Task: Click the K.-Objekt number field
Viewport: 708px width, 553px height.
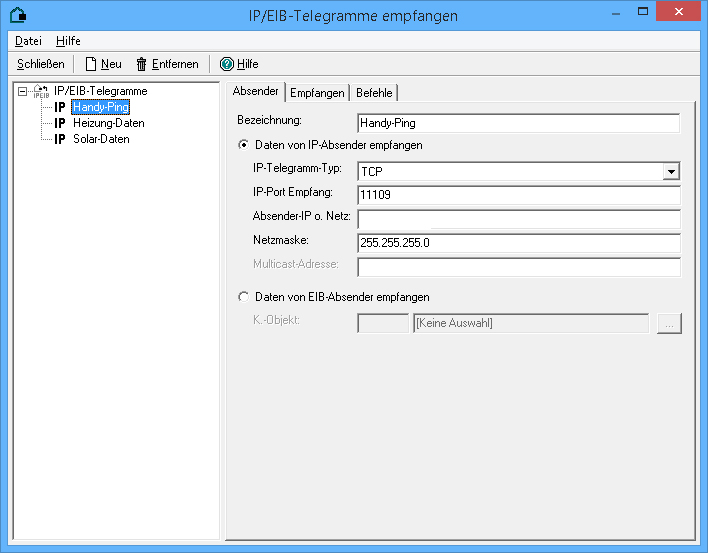Action: point(382,323)
